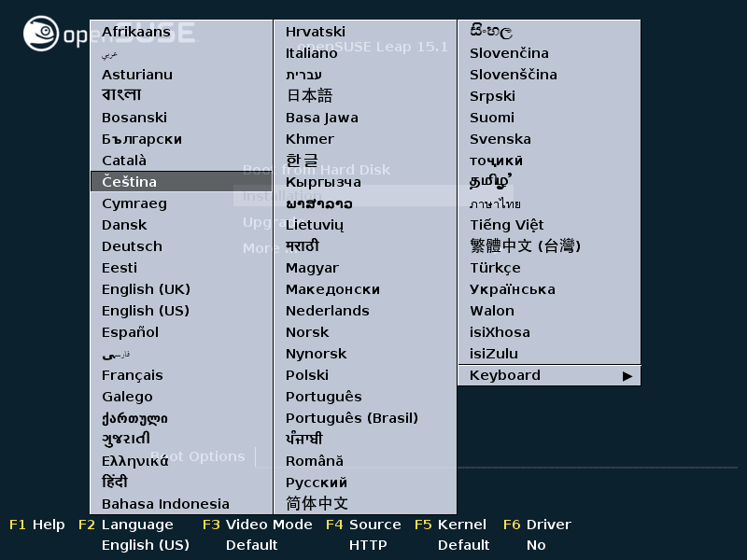Image resolution: width=747 pixels, height=560 pixels.
Task: Select Türkçe from the language list
Action: (495, 267)
